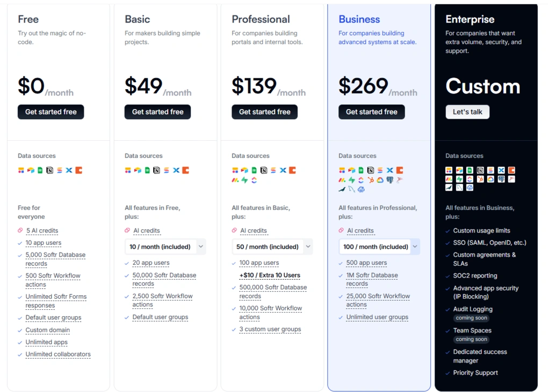Click the Monday.com icon in Business plan
548x392 pixels.
pos(341,180)
